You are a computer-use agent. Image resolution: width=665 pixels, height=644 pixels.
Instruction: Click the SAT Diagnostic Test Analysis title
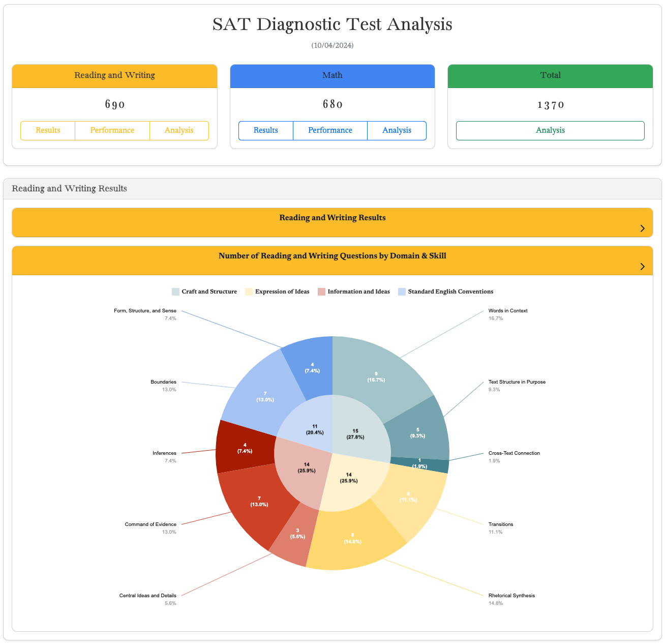click(x=332, y=24)
